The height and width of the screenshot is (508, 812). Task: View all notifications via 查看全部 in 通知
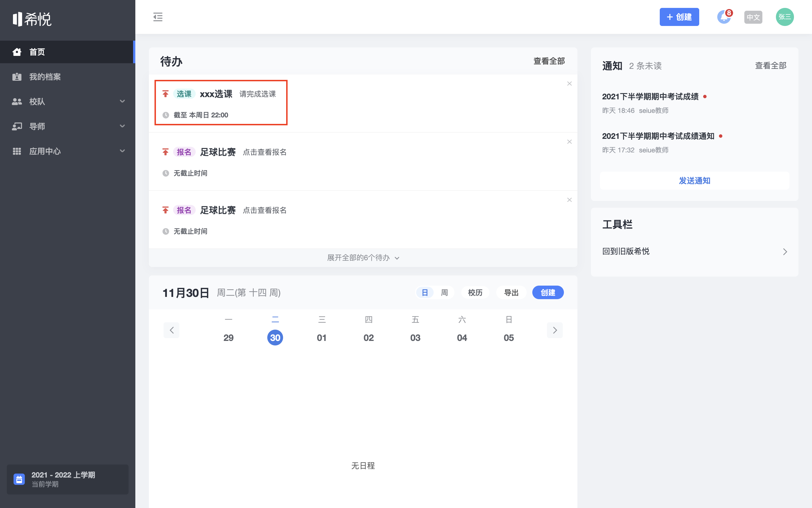(x=770, y=65)
